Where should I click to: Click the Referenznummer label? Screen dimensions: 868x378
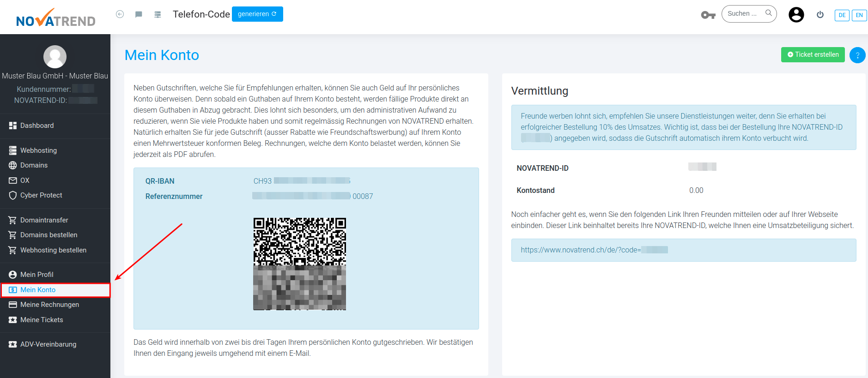point(174,196)
